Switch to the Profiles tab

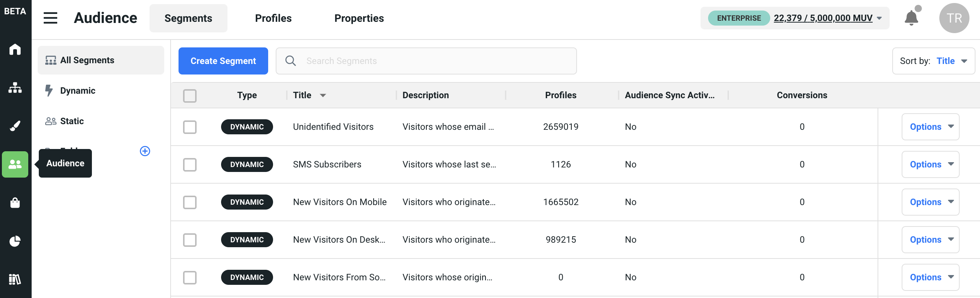click(273, 18)
